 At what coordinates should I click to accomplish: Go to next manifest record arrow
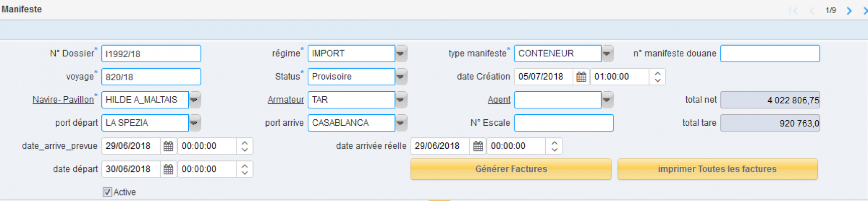click(849, 11)
